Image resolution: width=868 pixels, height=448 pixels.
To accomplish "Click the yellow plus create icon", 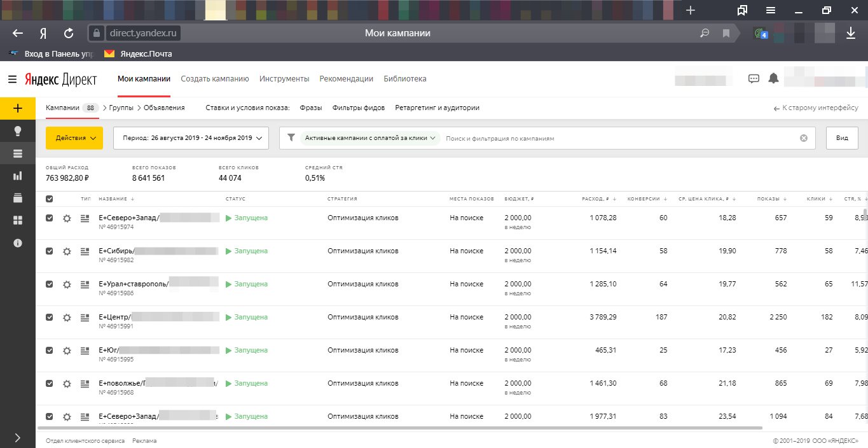I will [17, 108].
